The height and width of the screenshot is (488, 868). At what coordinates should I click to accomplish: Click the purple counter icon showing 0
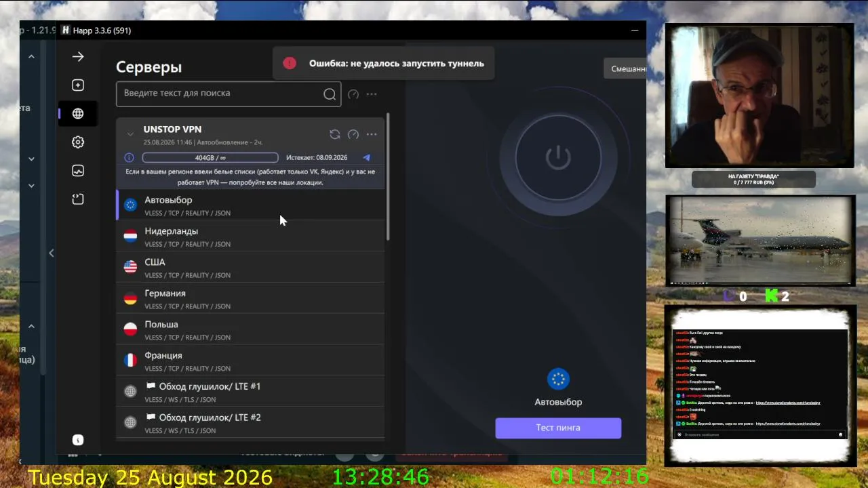coord(729,296)
